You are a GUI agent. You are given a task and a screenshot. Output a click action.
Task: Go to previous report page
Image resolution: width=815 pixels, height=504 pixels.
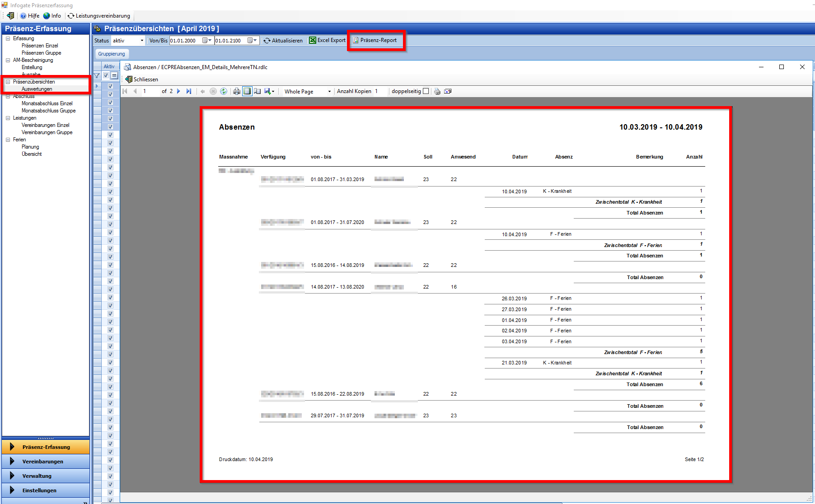(x=135, y=91)
